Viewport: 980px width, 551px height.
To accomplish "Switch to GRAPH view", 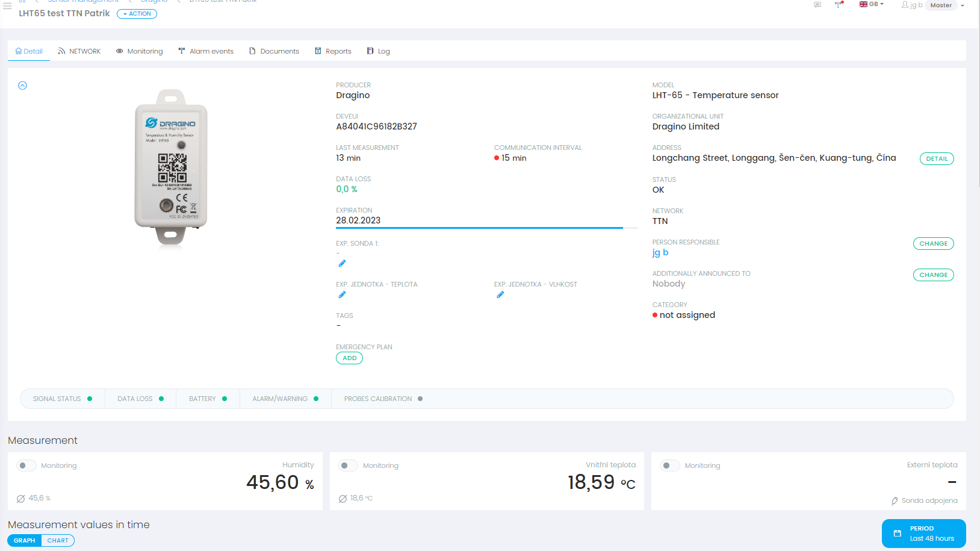I will [25, 541].
